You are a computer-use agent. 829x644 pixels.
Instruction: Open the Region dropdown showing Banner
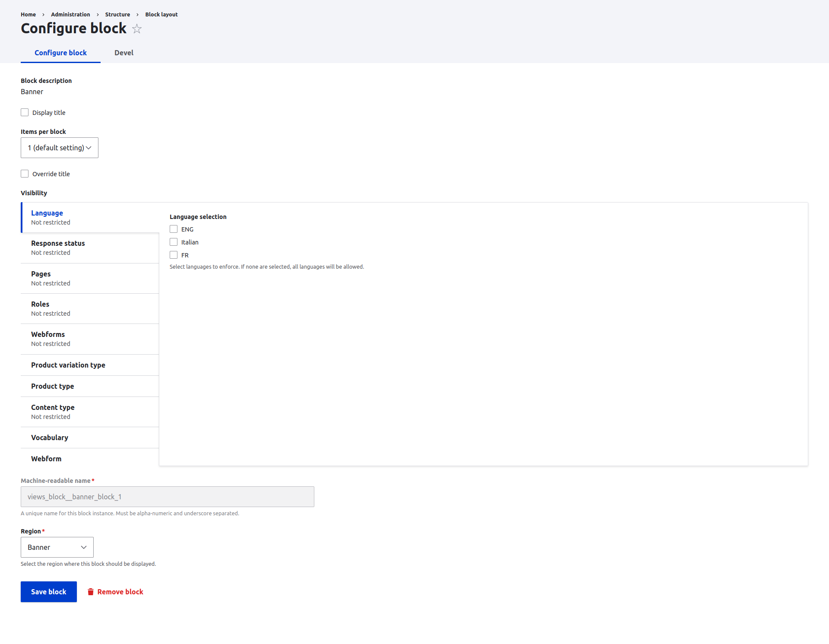pyautogui.click(x=57, y=547)
